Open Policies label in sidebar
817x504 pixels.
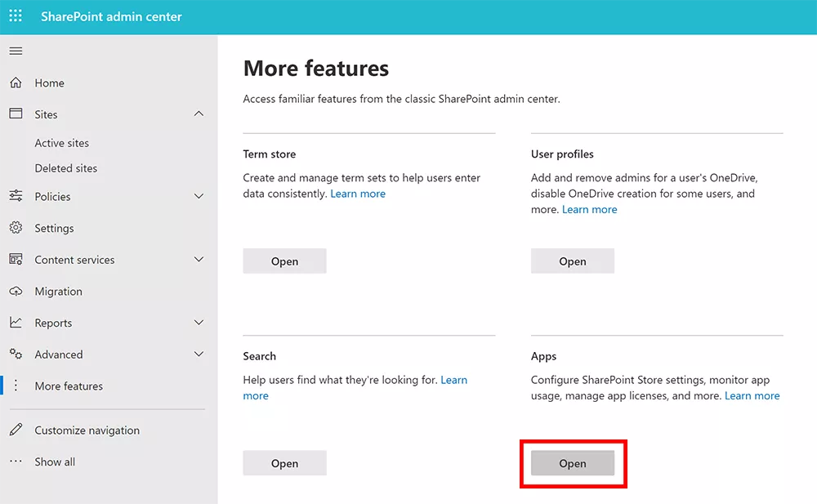pos(52,197)
